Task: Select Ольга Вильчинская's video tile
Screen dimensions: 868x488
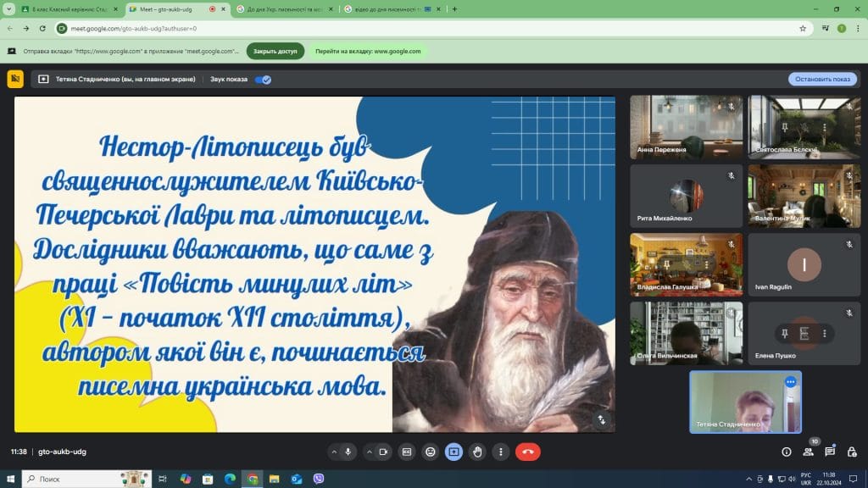Action: (687, 334)
